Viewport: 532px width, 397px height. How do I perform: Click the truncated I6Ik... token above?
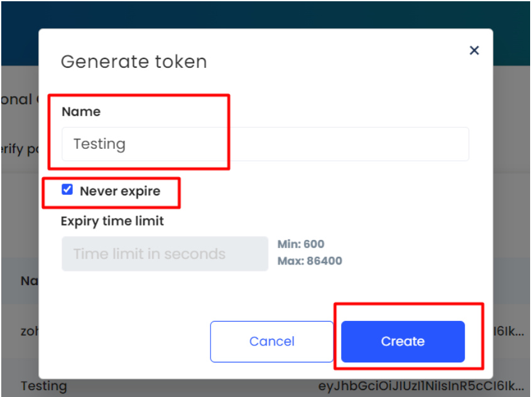coord(509,331)
